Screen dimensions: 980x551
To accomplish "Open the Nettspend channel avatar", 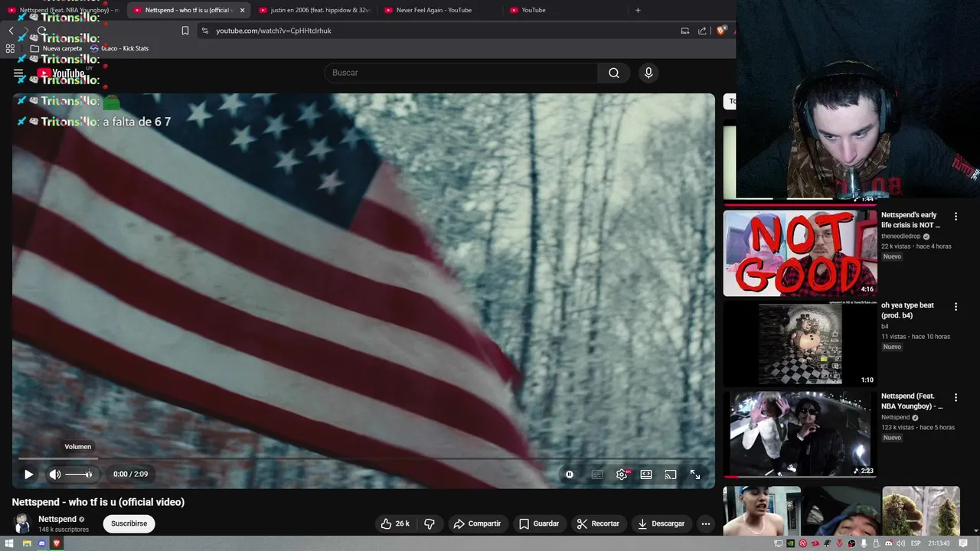I will click(22, 523).
